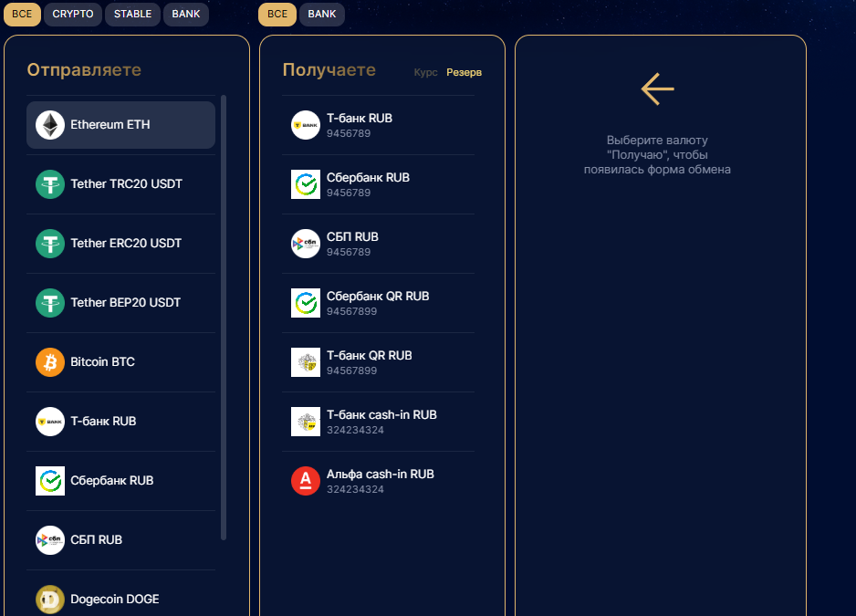The width and height of the screenshot is (856, 616).
Task: Click Т-банк RUB logo in send list
Action: point(50,422)
